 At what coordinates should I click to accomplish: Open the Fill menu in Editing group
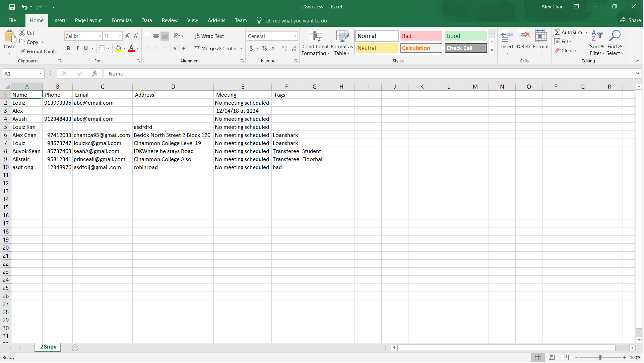pos(563,41)
